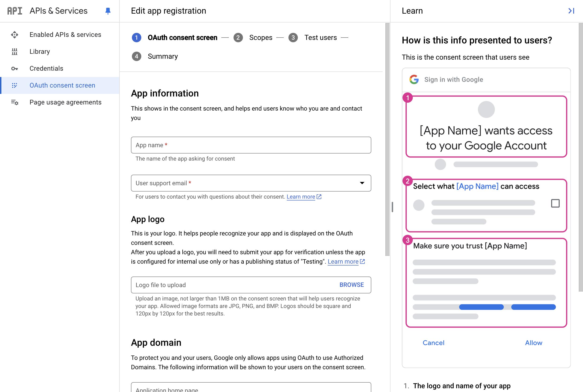Click the App name input field
Image resolution: width=583 pixels, height=392 pixels.
click(251, 145)
